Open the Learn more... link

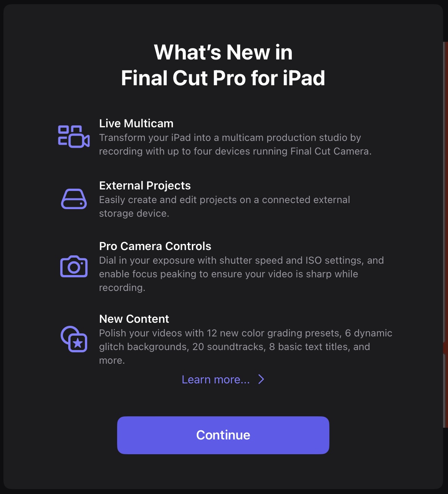(216, 380)
